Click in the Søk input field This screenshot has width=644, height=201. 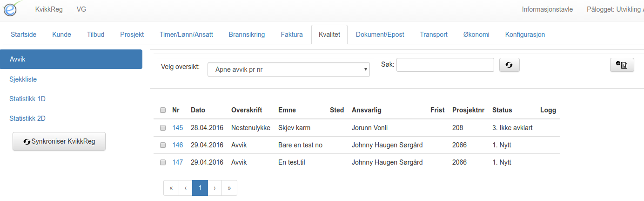click(445, 65)
